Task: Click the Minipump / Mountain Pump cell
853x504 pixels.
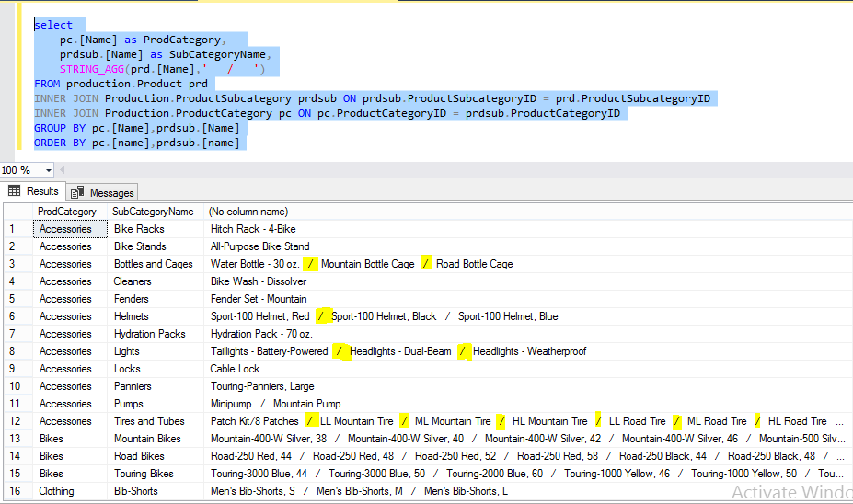Action: pos(527,404)
